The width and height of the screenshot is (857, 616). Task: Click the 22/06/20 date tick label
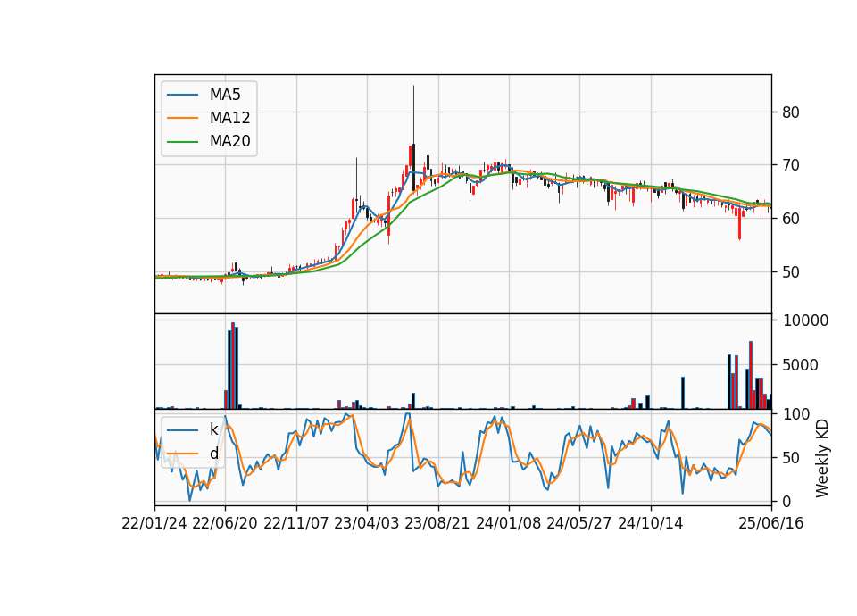(225, 524)
